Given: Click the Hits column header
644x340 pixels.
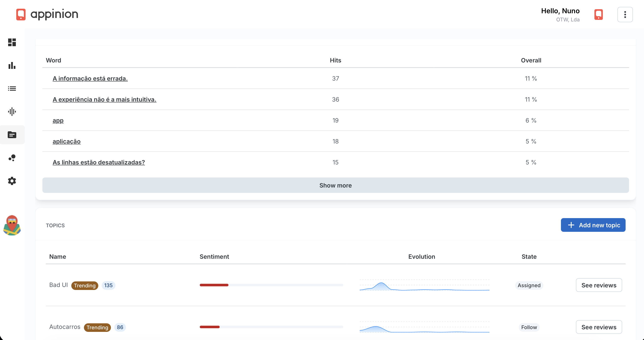Looking at the screenshot, I should pyautogui.click(x=335, y=61).
